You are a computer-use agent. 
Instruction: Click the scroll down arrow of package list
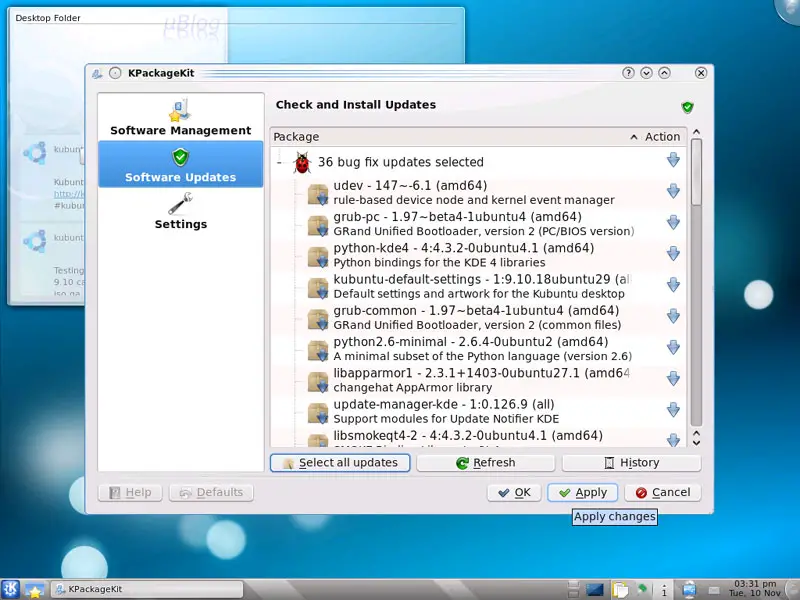[x=696, y=442]
